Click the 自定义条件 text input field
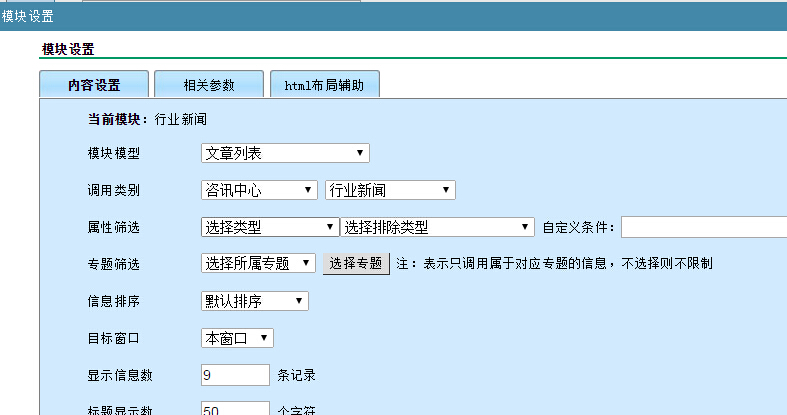 (x=703, y=227)
